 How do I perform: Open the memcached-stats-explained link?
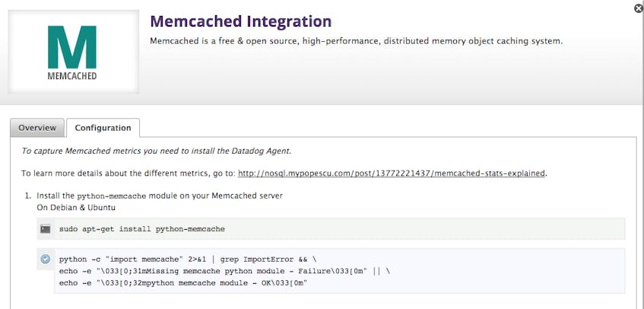click(392, 173)
